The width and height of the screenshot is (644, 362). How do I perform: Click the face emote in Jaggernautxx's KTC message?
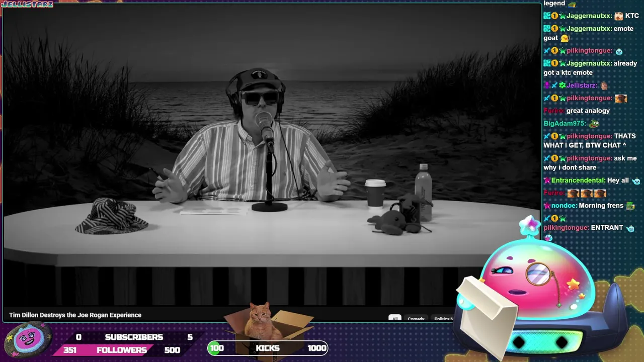618,16
